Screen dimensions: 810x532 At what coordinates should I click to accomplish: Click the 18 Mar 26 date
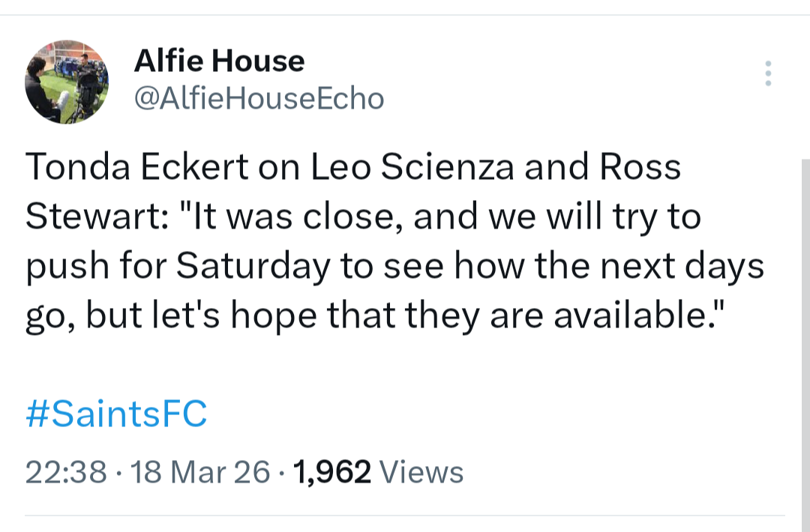201,472
